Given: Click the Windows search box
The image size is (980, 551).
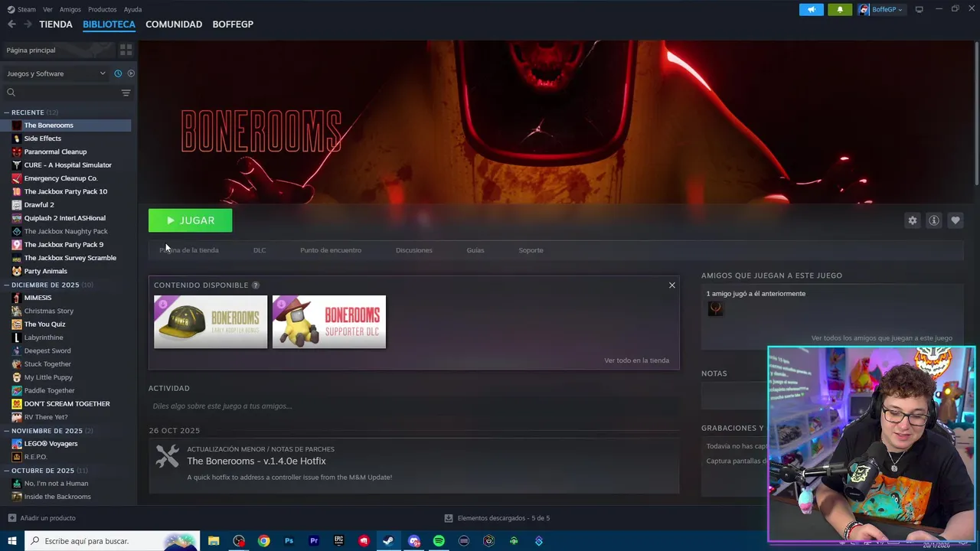Looking at the screenshot, I should (113, 541).
